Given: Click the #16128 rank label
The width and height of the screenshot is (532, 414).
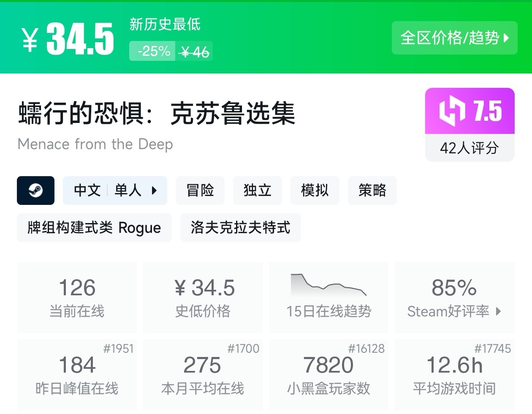Looking at the screenshot, I should coord(366,349).
